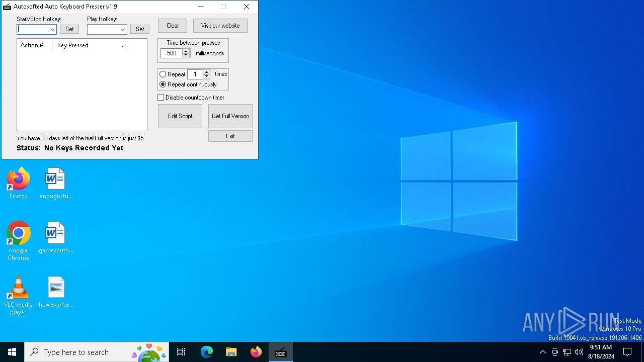The width and height of the screenshot is (644, 362).
Task: Click the volume speaker tray icon
Action: click(579, 352)
